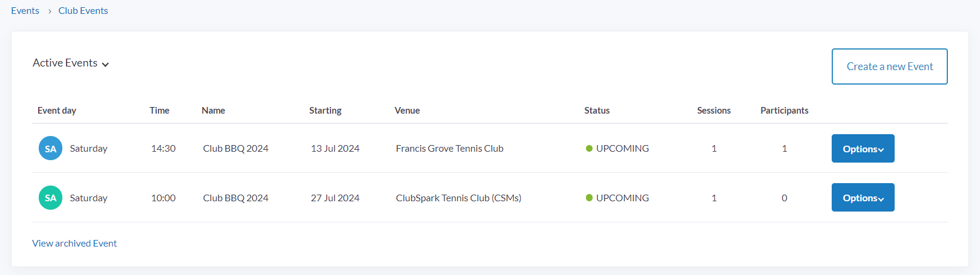The height and width of the screenshot is (275, 980).
Task: Open Options for the ClubSpark Tennis Club event
Action: [863, 198]
